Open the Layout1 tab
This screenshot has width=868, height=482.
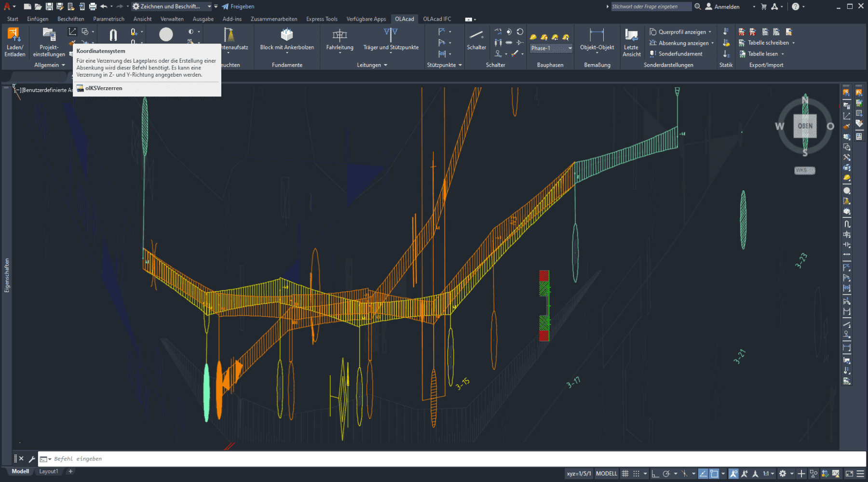click(x=48, y=471)
